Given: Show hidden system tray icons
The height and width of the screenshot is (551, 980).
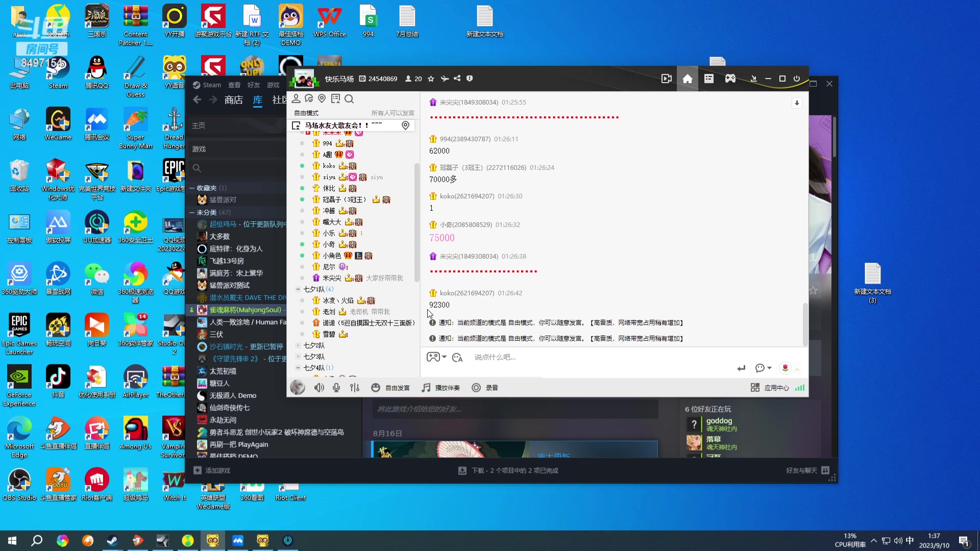Looking at the screenshot, I should (x=874, y=541).
